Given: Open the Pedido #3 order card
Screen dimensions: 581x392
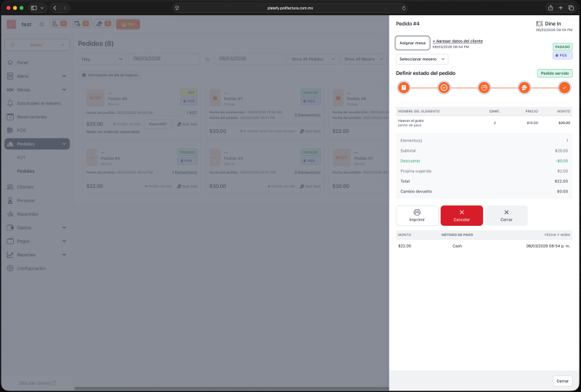Looking at the screenshot, I should (x=265, y=169).
